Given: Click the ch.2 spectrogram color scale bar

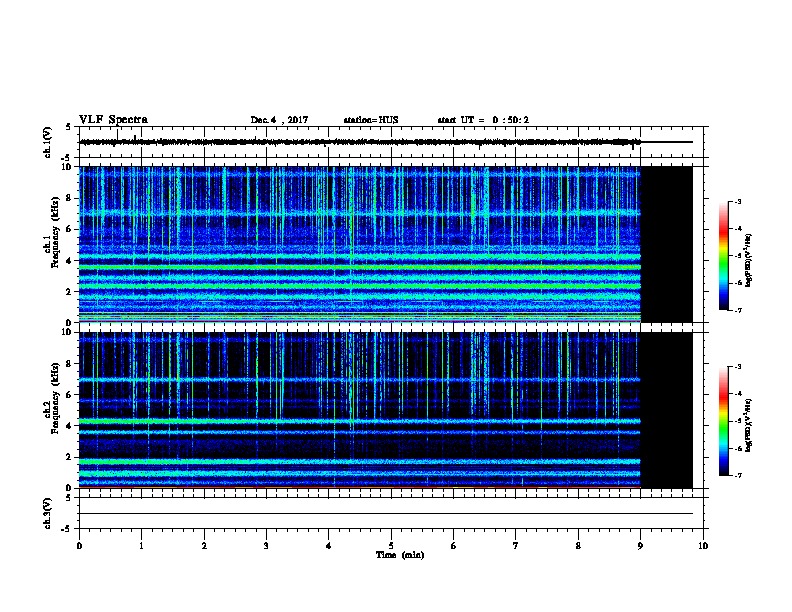Looking at the screenshot, I should tap(724, 421).
